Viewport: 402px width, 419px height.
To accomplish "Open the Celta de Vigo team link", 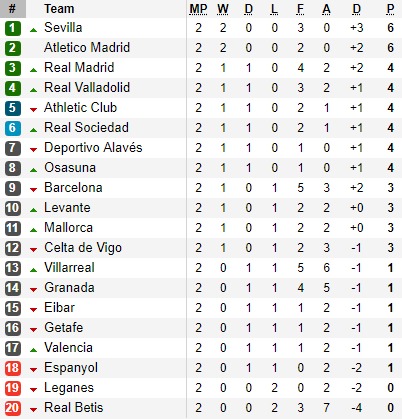I will coord(83,248).
